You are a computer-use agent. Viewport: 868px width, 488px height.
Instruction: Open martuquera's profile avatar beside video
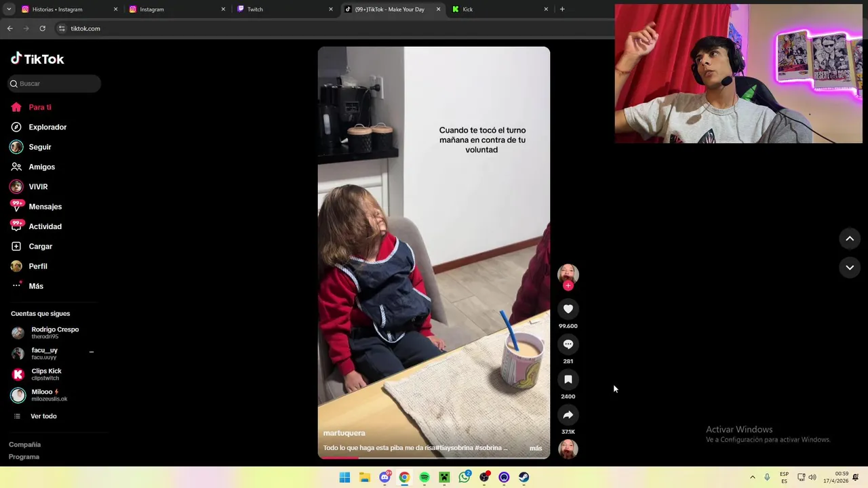568,274
